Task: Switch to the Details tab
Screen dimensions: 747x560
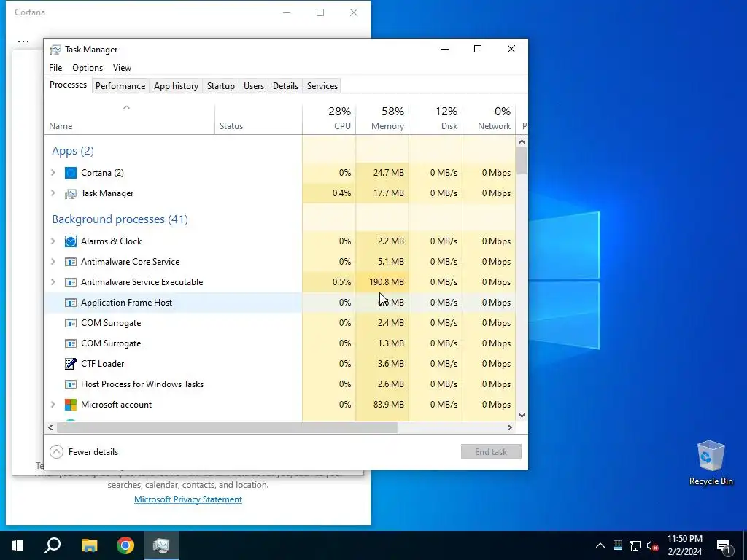Action: [x=286, y=86]
